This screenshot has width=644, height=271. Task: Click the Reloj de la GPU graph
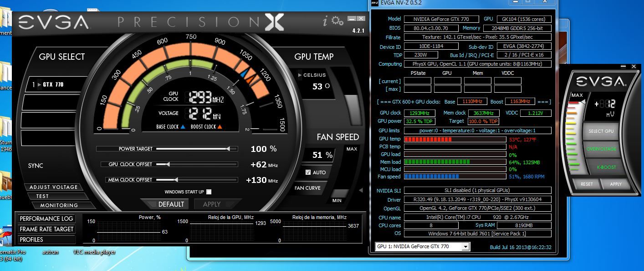pos(221,231)
